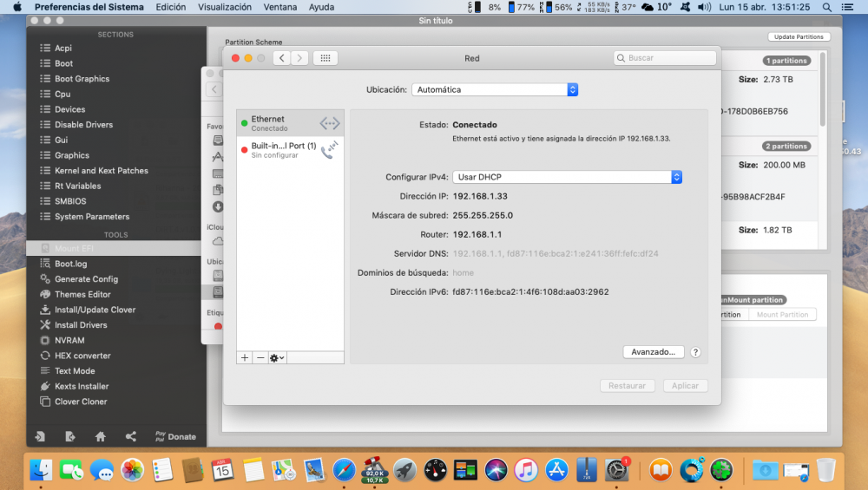Go back with the Network window back arrow
This screenshot has height=490, width=868.
[x=282, y=58]
